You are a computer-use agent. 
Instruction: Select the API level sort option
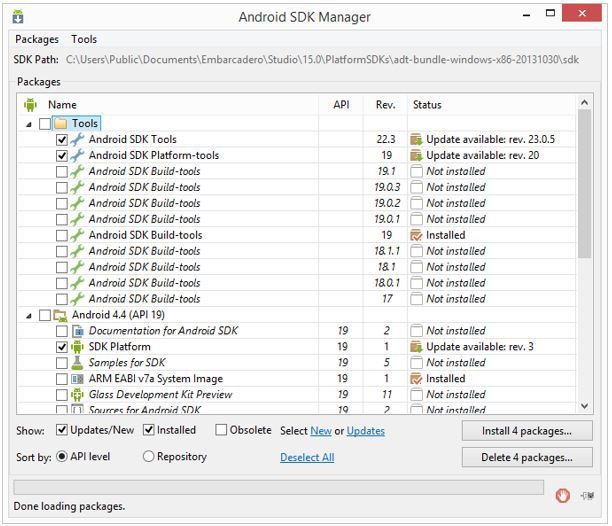pos(62,457)
